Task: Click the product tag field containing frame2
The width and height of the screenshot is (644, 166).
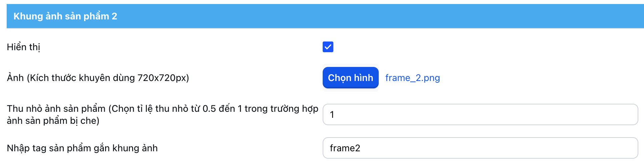Action: pos(480,148)
